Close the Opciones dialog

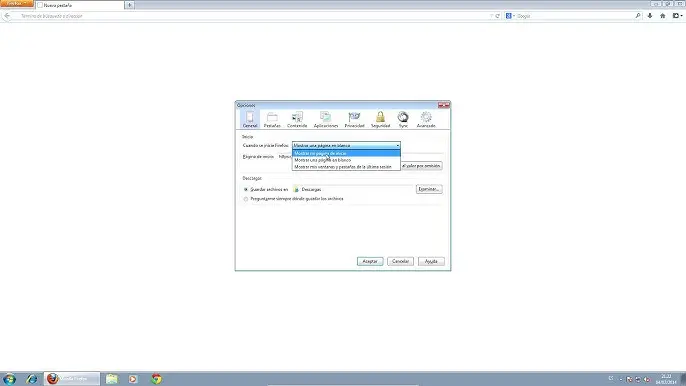click(444, 105)
